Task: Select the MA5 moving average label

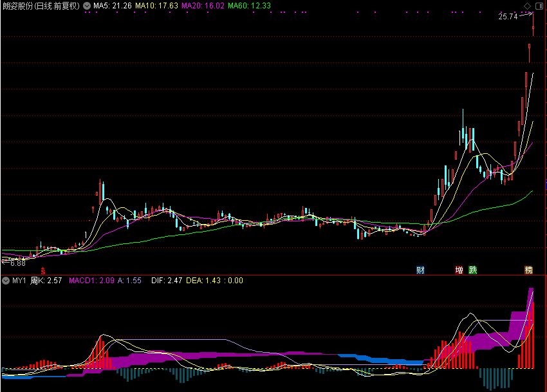Action: click(113, 6)
